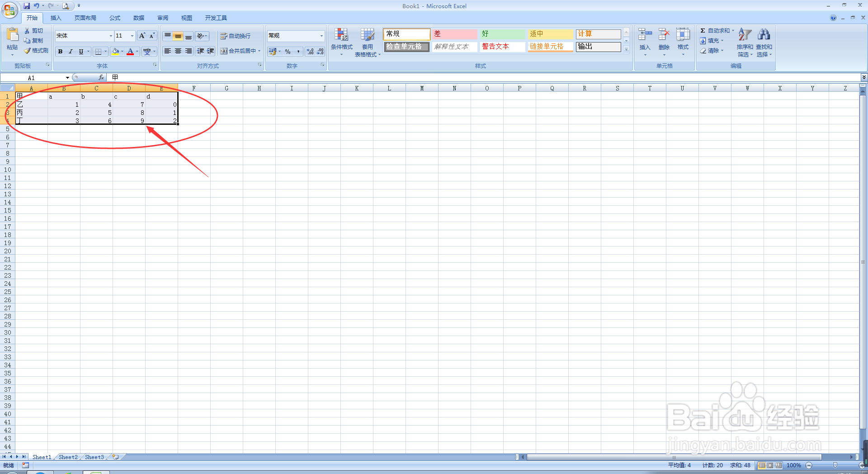
Task: Increase the decimal places
Action: tap(310, 52)
